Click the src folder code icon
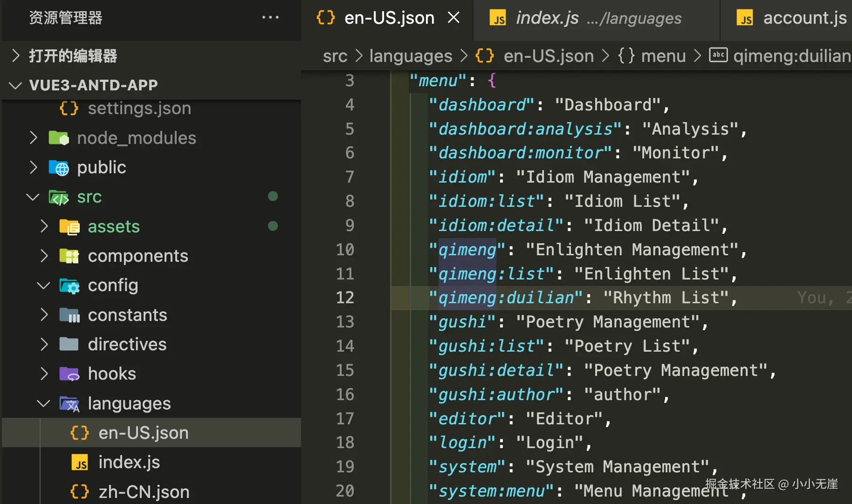 (59, 198)
